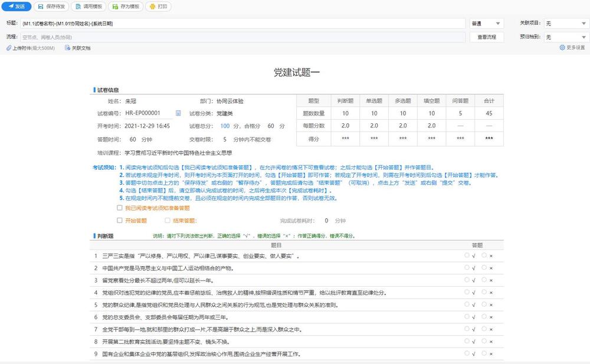
Task: Click the 查看流程 button
Action: pyautogui.click(x=487, y=37)
